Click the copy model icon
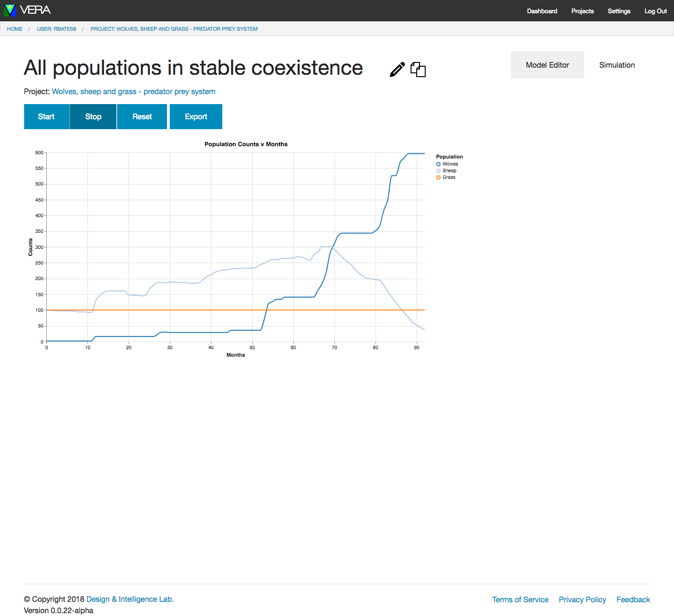This screenshot has height=616, width=674. (x=418, y=70)
